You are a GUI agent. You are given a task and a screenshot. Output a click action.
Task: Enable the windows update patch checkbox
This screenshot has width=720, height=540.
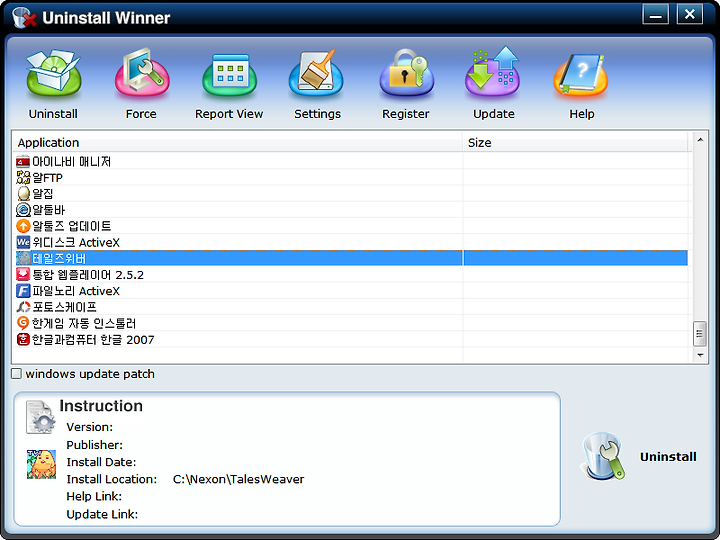click(x=17, y=374)
